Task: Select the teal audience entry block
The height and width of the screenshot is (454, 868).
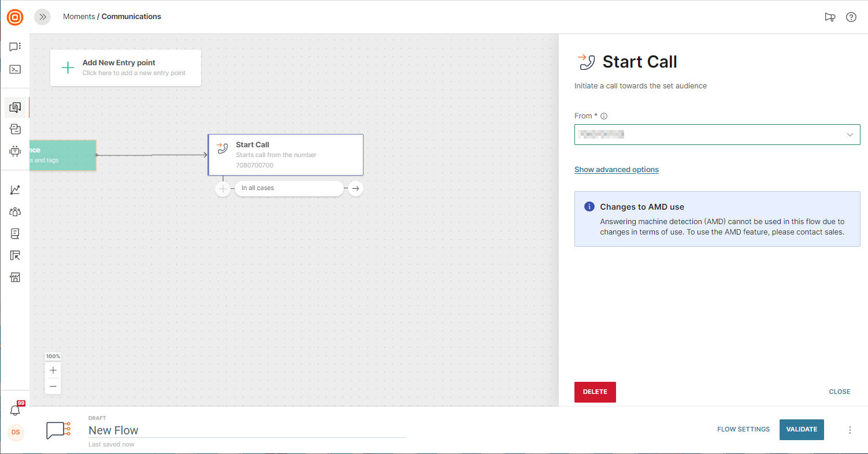Action: (62, 155)
